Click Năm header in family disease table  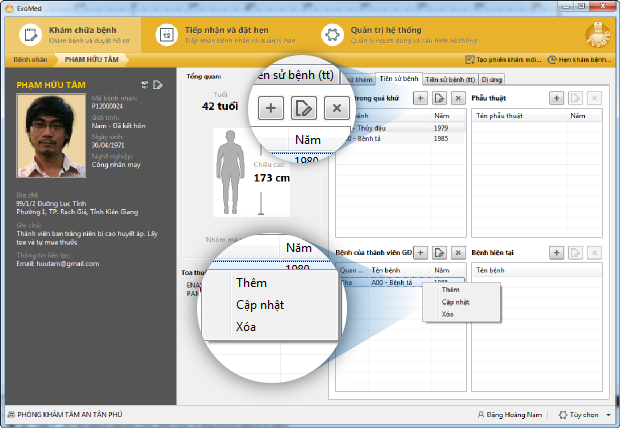(448, 270)
